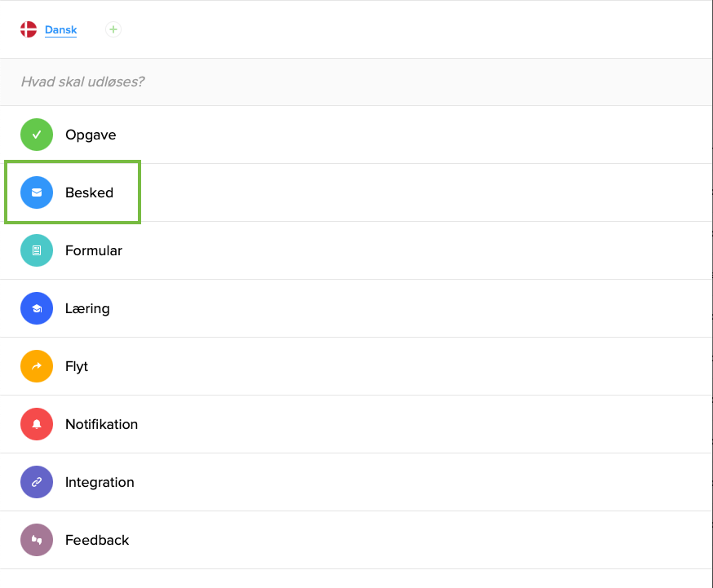This screenshot has height=588, width=713.
Task: Pick the Læring option text
Action: (x=87, y=308)
